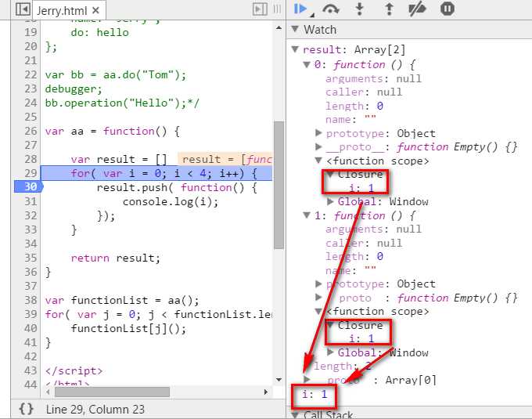This screenshot has height=419, width=532.
Task: Select 'length: 0' under function 1
Action: (354, 256)
